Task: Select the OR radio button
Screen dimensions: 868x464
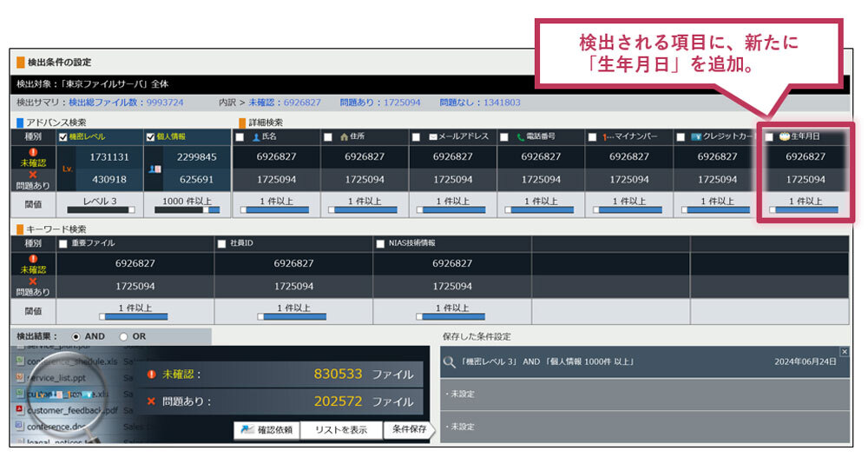Action: coord(123,336)
